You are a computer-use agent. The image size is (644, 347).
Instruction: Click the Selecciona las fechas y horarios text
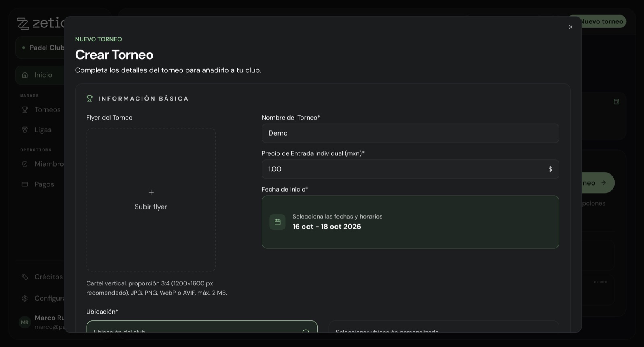coord(338,216)
